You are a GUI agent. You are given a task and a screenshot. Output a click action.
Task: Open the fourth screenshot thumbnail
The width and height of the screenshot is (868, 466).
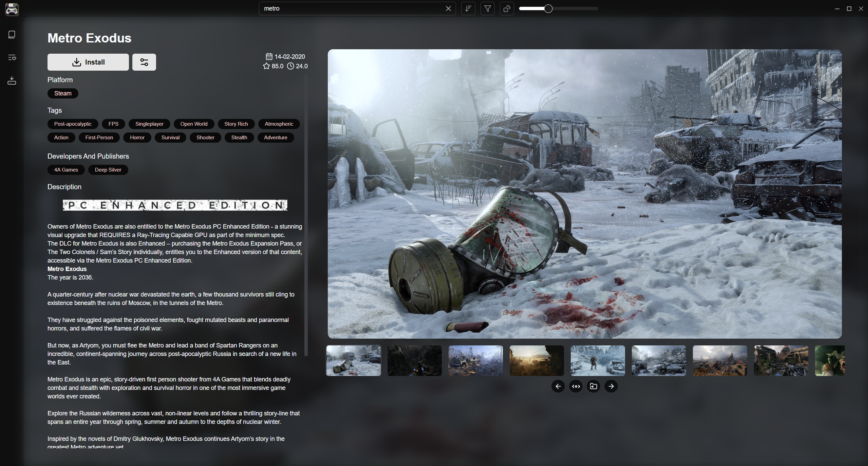click(x=536, y=361)
